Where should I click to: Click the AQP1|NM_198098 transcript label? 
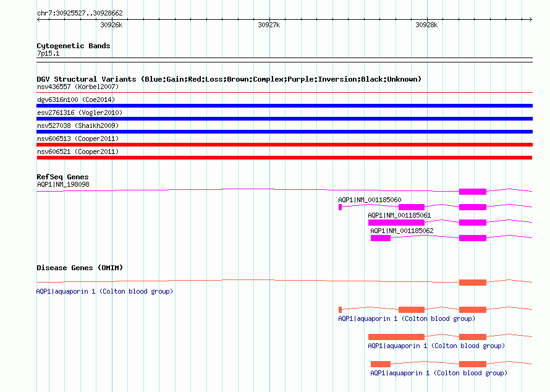coord(63,185)
